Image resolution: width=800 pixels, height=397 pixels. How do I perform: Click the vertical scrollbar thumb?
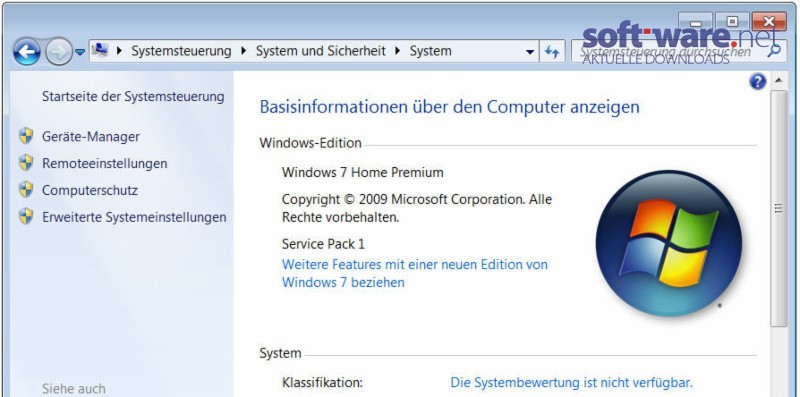[x=778, y=208]
